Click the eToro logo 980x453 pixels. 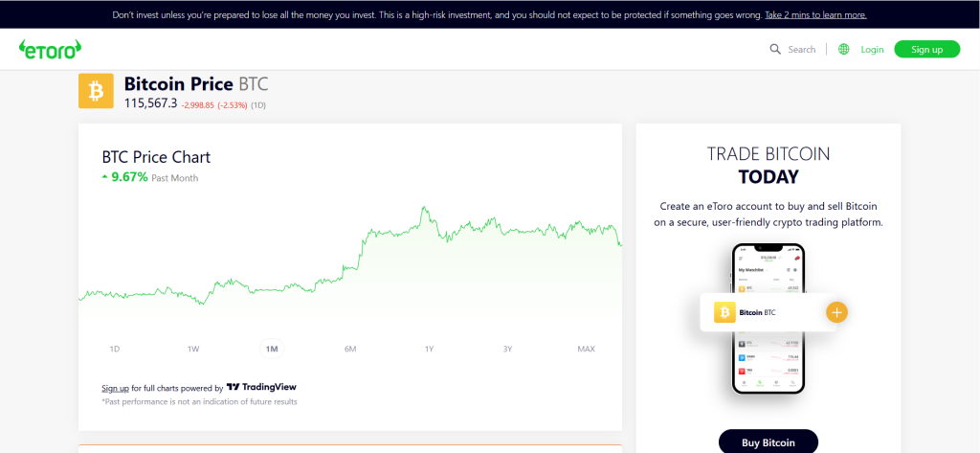point(50,49)
